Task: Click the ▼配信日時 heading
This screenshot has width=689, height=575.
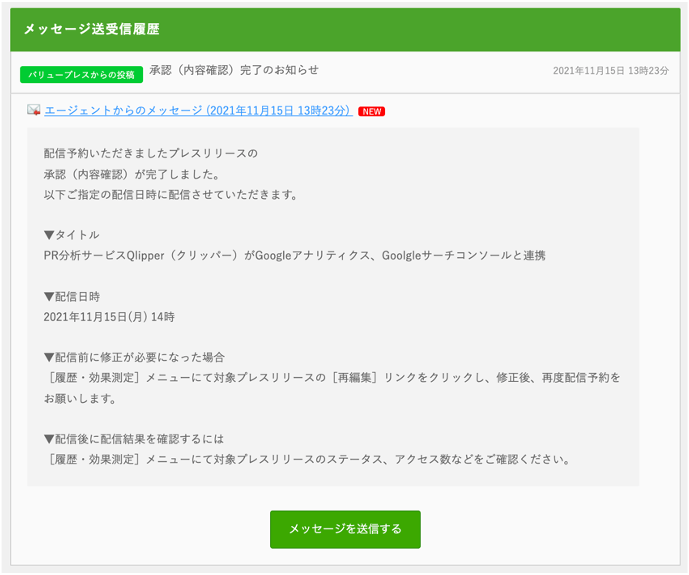Action: [72, 297]
